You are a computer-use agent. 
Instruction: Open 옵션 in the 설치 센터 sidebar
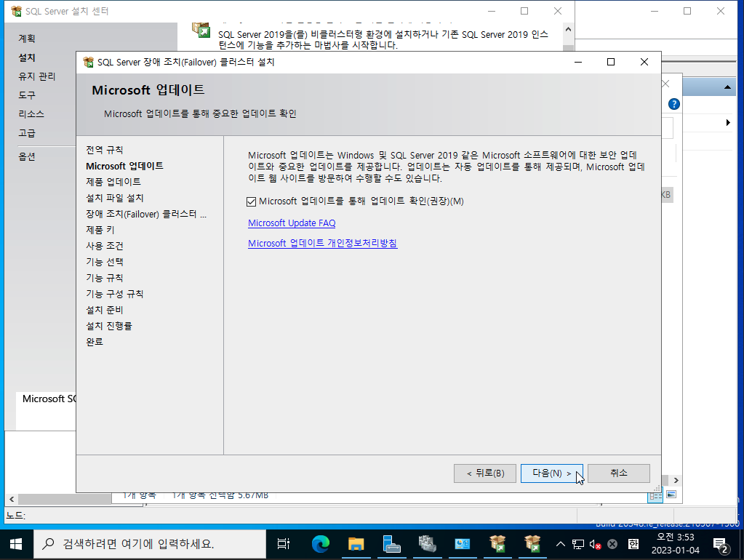(x=27, y=156)
